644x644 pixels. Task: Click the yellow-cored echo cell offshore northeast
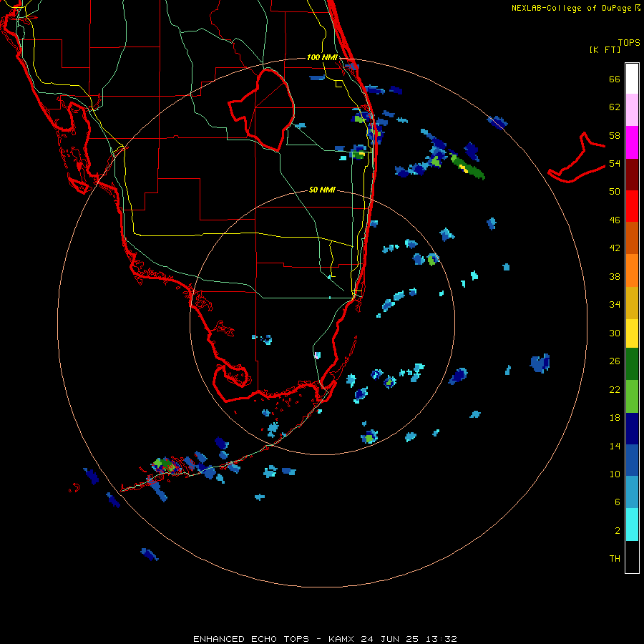[x=468, y=167]
